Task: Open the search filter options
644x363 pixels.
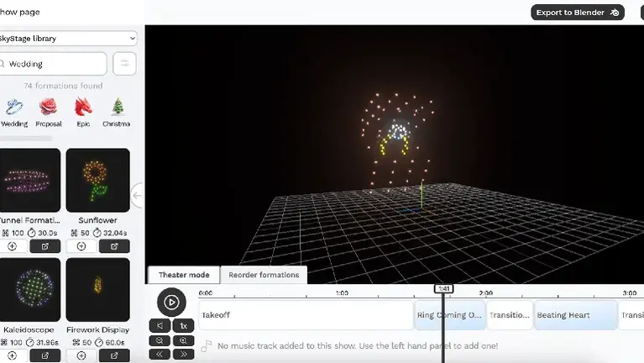Action: click(124, 64)
